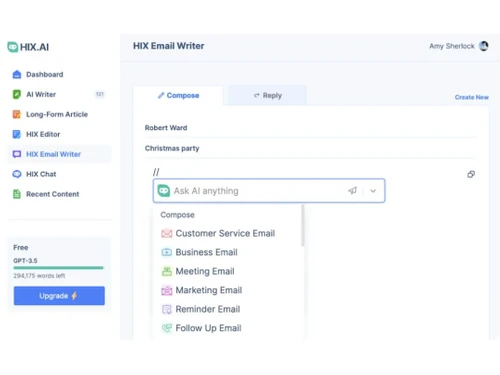The width and height of the screenshot is (500, 375).
Task: Click the HIX.AI logo
Action: pyautogui.click(x=28, y=47)
